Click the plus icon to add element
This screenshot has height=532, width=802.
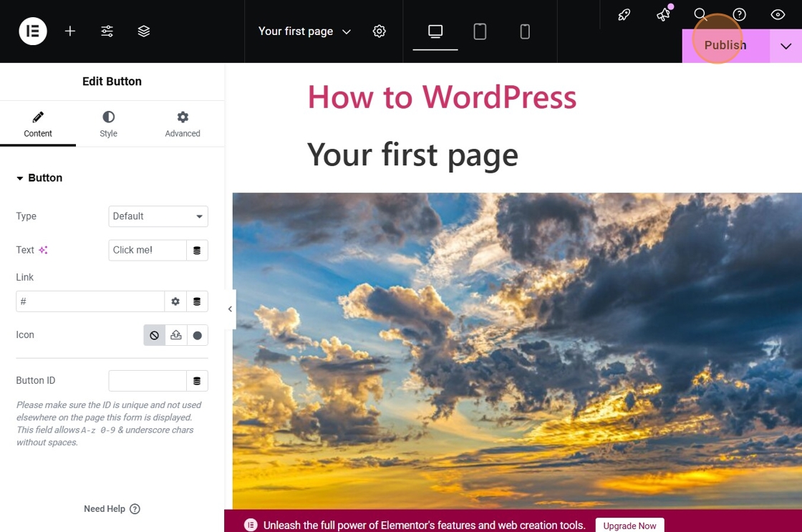[x=70, y=32]
